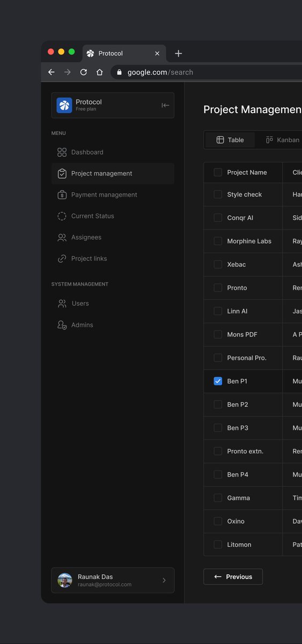The height and width of the screenshot is (644, 302).
Task: Click the Protocol Free plan workspace card
Action: coord(113,105)
